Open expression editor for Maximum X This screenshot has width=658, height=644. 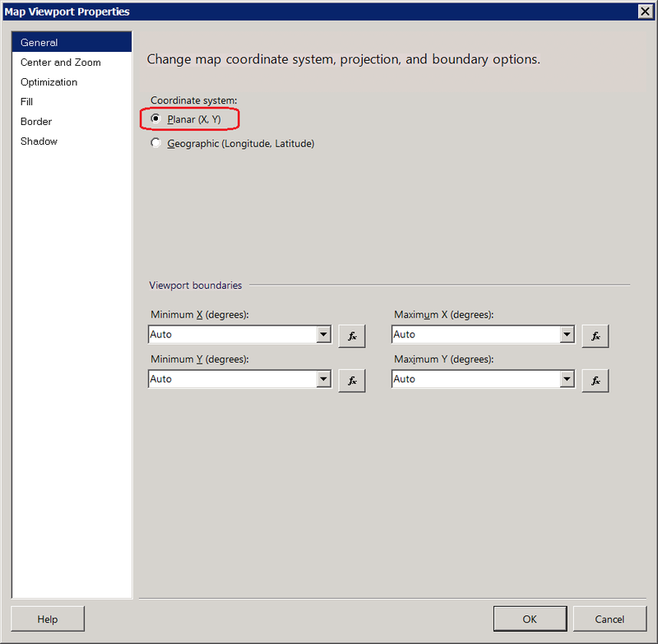[x=595, y=336]
